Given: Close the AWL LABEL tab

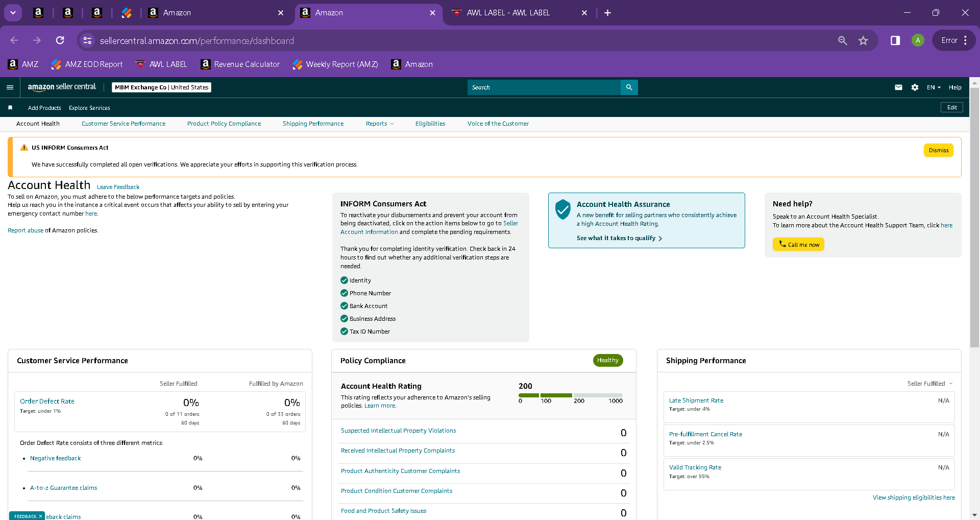Looking at the screenshot, I should click(584, 13).
